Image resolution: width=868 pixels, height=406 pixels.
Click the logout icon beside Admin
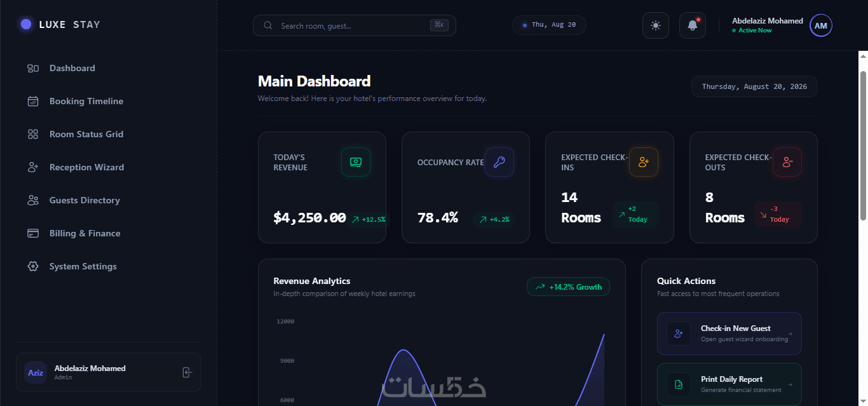click(x=187, y=372)
